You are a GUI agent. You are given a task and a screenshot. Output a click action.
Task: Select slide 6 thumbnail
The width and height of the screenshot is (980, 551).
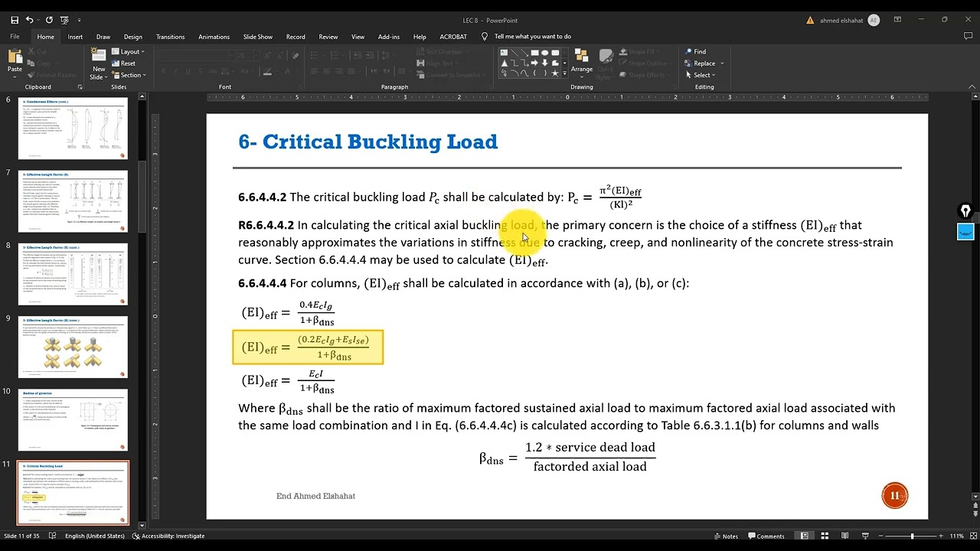[73, 128]
